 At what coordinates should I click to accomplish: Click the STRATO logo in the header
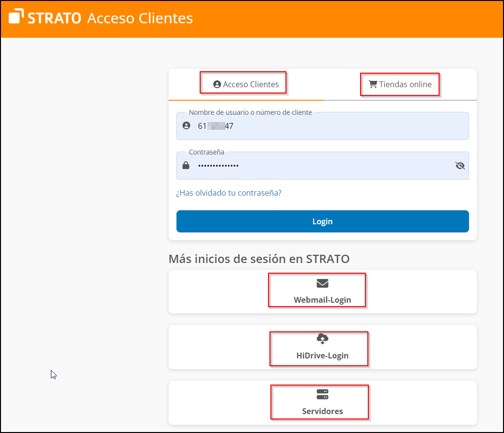(45, 18)
